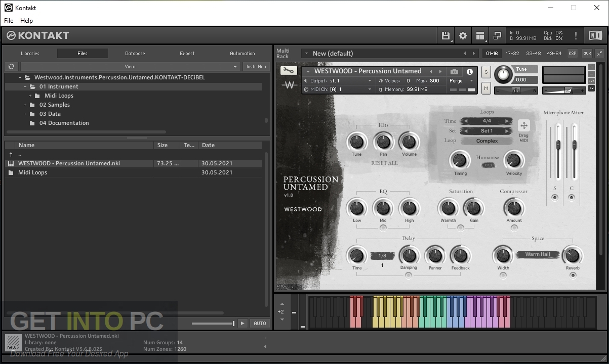
Task: Click the refresh icon in Files browser
Action: 11,66
